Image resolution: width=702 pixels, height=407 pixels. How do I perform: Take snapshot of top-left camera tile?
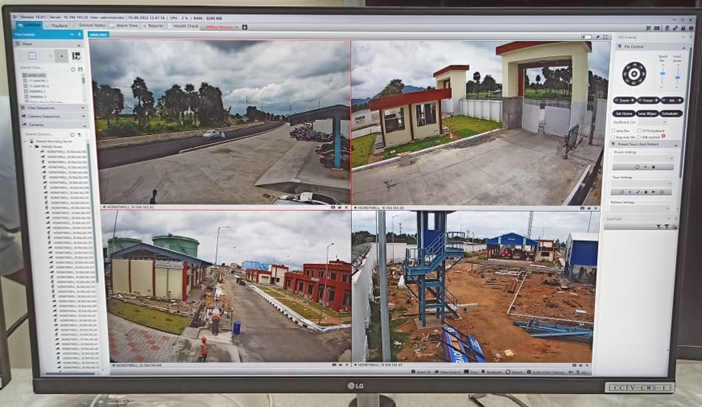pos(333,208)
